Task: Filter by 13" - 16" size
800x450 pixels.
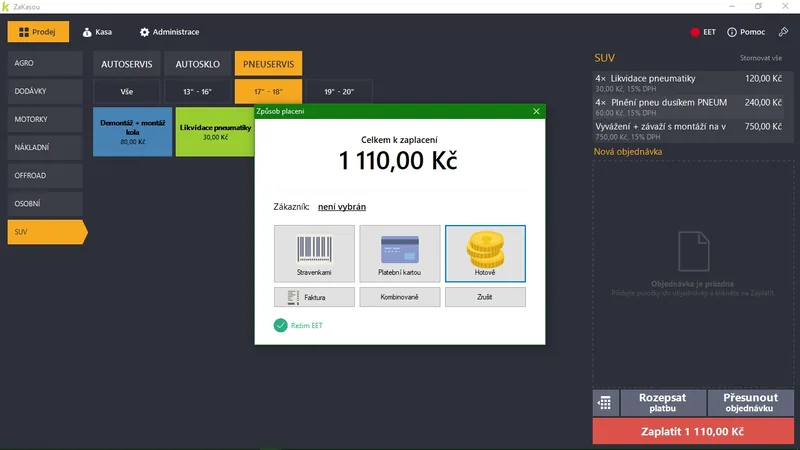Action: [197, 92]
